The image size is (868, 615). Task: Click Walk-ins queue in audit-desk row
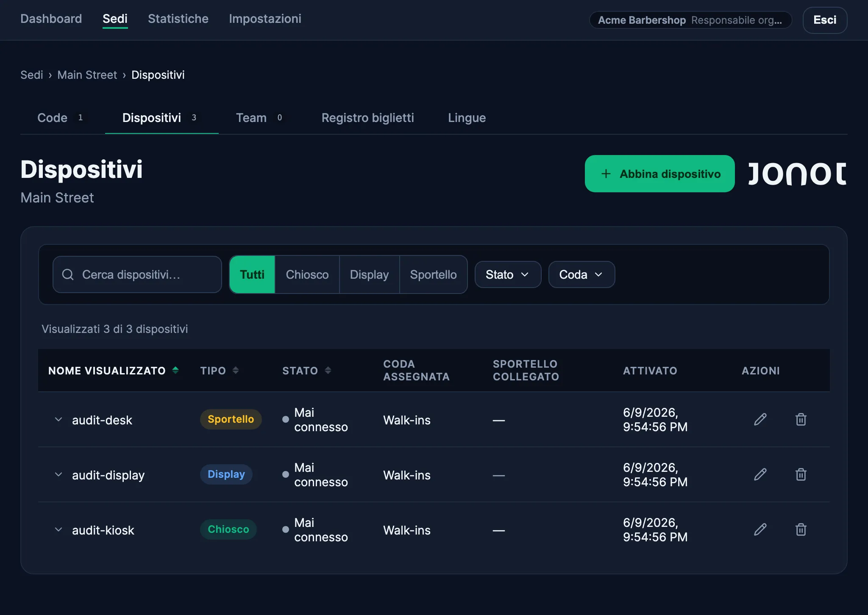407,420
